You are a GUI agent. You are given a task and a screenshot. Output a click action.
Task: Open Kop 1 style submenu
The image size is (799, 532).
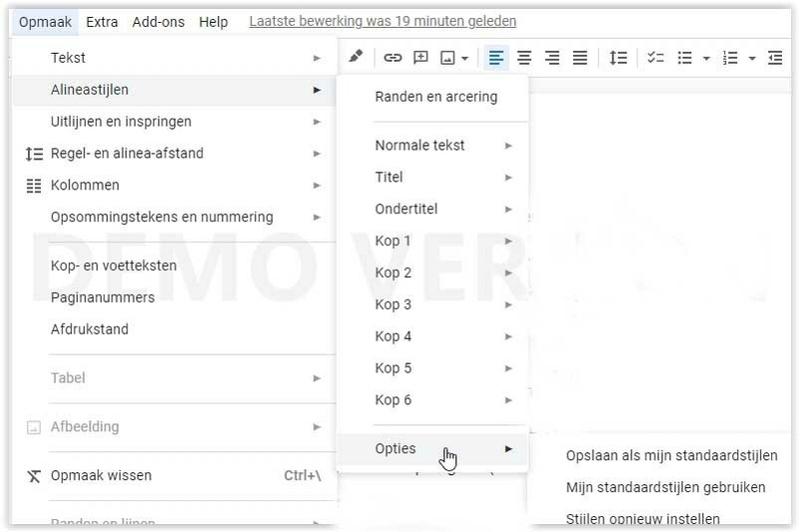(x=433, y=241)
